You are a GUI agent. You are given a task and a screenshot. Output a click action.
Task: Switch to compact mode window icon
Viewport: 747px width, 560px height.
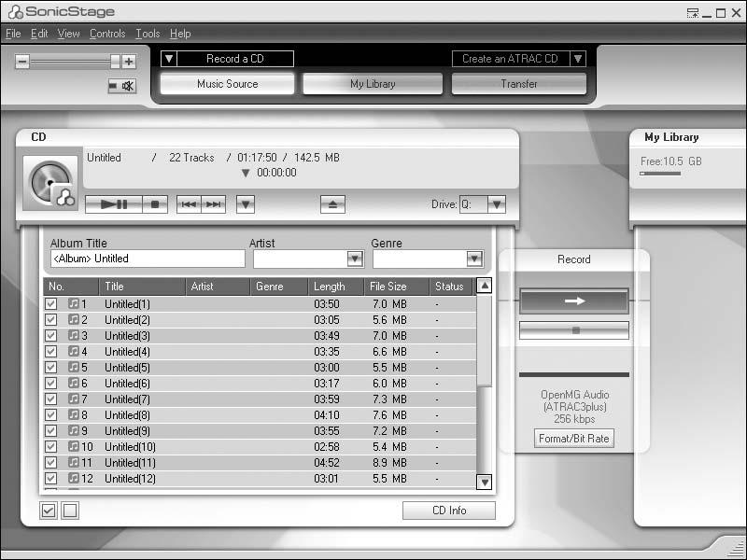click(x=693, y=13)
